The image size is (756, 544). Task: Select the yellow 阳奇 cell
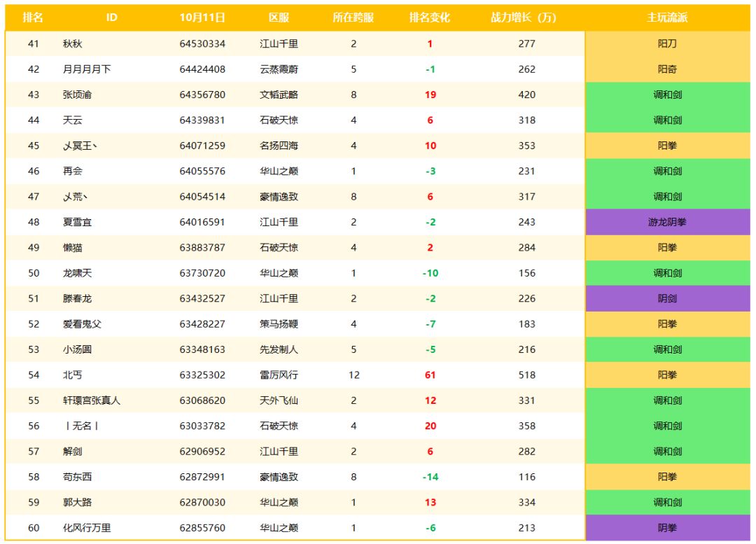point(667,69)
